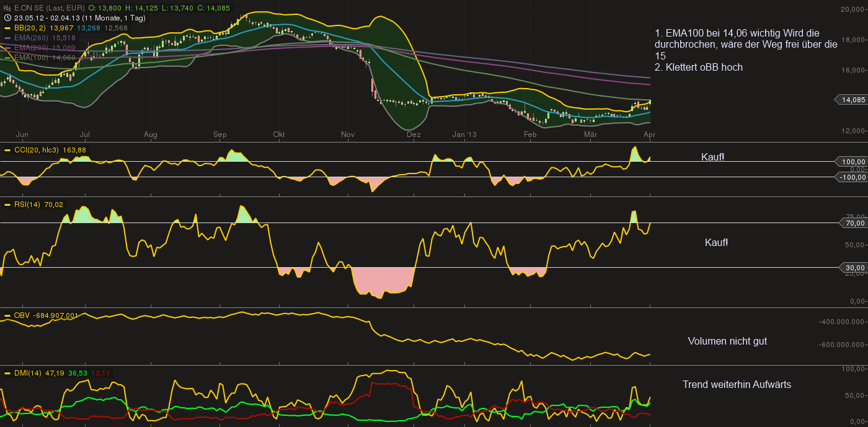This screenshot has height=427, width=868.
Task: Click the Jan '13 label on the time axis
Action: coord(464,134)
